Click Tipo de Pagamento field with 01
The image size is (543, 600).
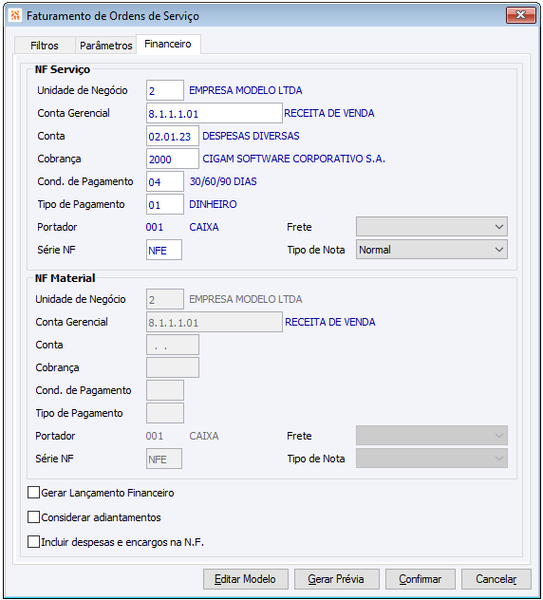(x=165, y=204)
